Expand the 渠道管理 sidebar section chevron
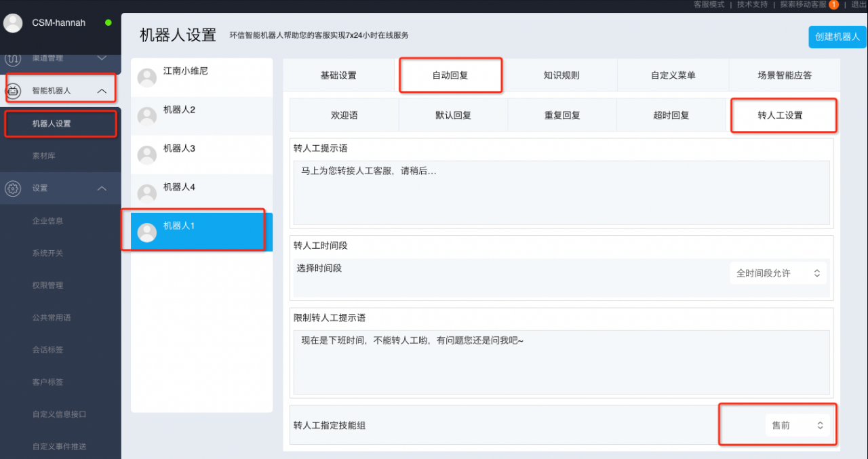868x459 pixels. (x=102, y=59)
